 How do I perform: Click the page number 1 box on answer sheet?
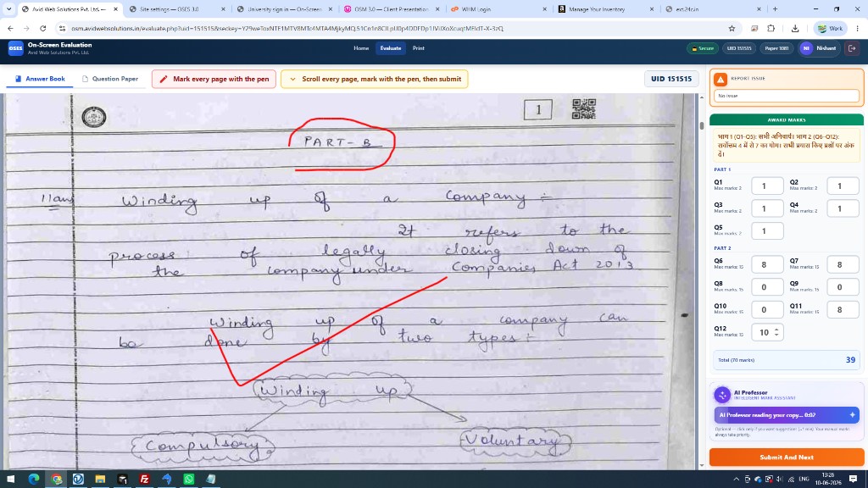point(537,109)
